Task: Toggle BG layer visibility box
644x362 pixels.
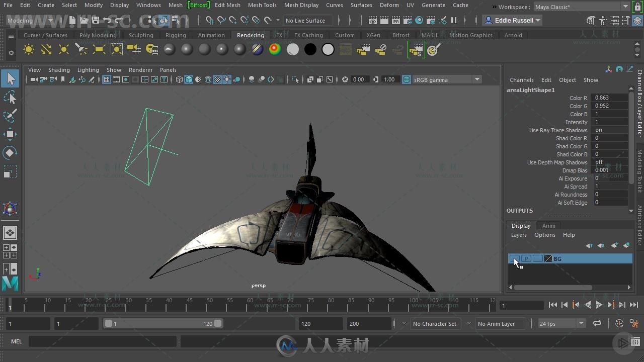Action: pos(514,258)
